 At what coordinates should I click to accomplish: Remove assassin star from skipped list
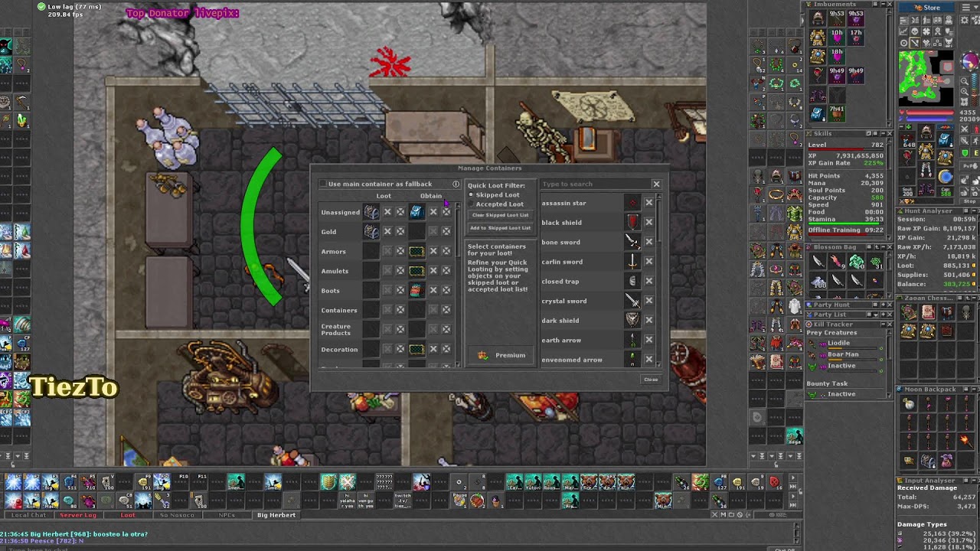648,204
